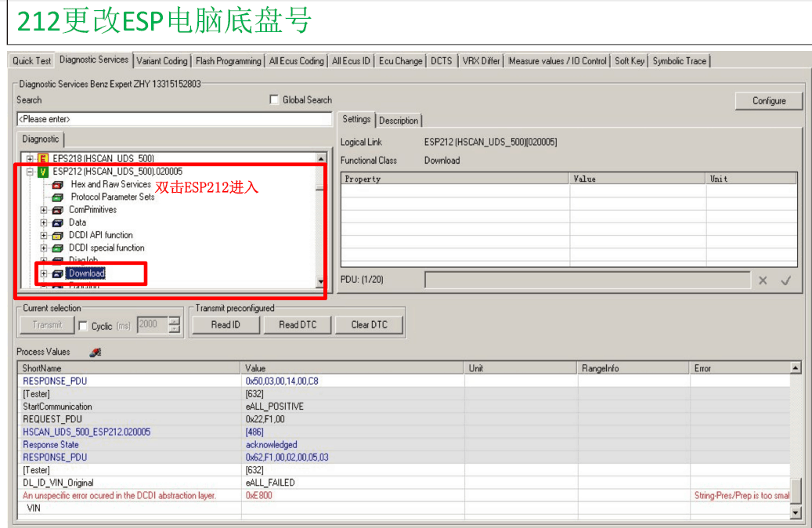Click the red Hex and Raw Services icon
The image size is (812, 528).
(57, 185)
